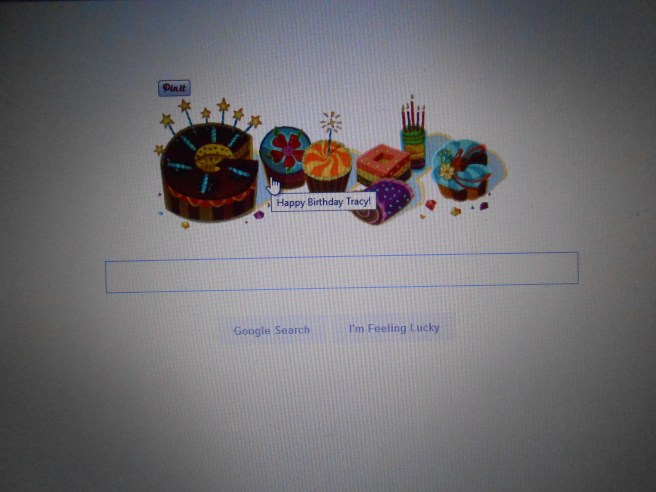Click the I'm Feeling Lucky button

394,328
